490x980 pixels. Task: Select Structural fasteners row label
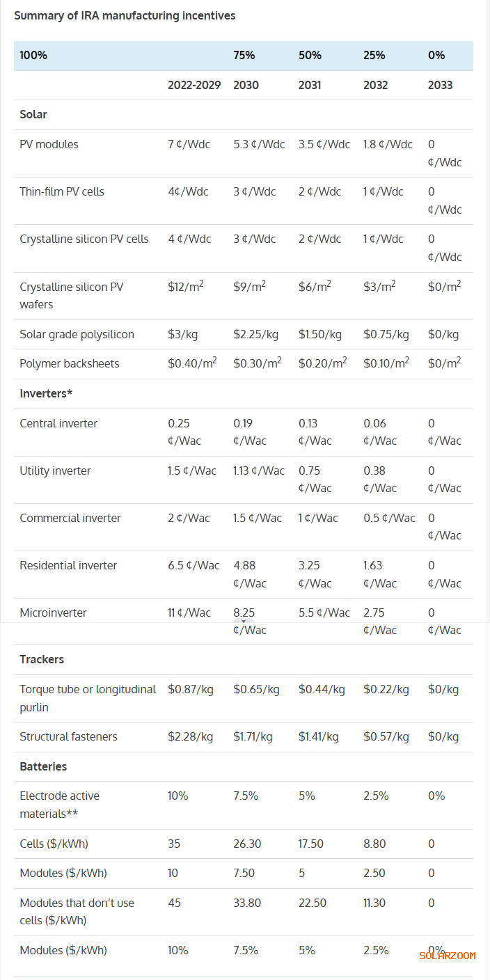(68, 736)
